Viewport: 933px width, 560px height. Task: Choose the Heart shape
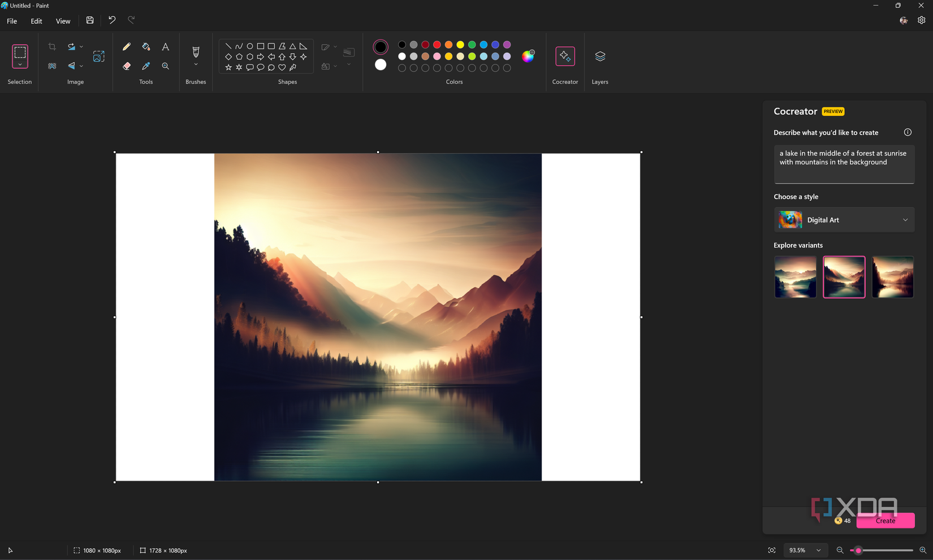pyautogui.click(x=282, y=67)
